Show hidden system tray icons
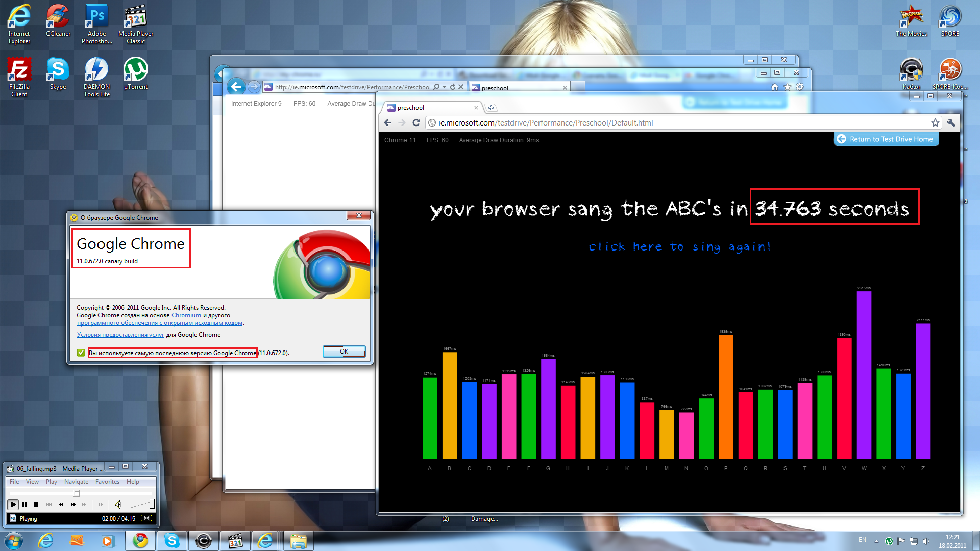Viewport: 980px width, 551px height. pyautogui.click(x=876, y=541)
